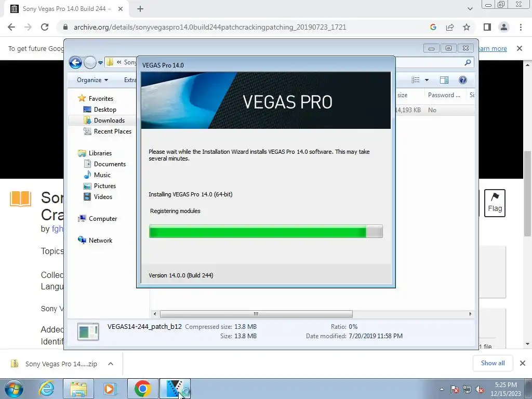
Task: Close the Sony Vegas Pro tab
Action: (121, 9)
